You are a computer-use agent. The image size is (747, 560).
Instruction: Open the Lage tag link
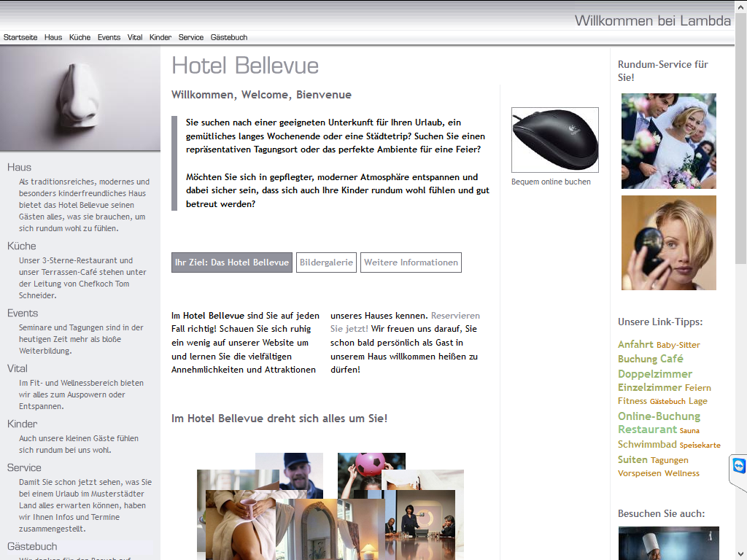tap(698, 401)
